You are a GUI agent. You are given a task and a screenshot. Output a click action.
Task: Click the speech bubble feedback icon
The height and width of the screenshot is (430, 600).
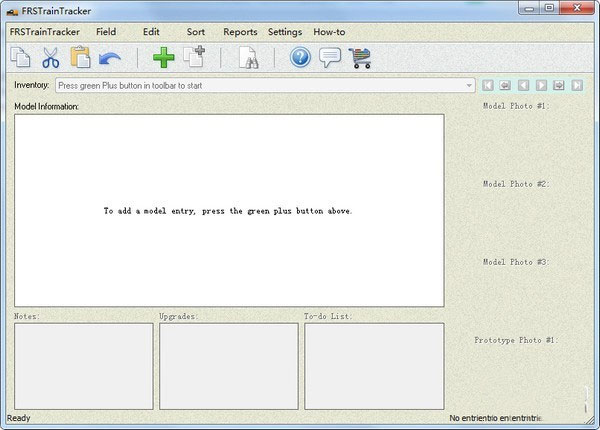tap(330, 58)
